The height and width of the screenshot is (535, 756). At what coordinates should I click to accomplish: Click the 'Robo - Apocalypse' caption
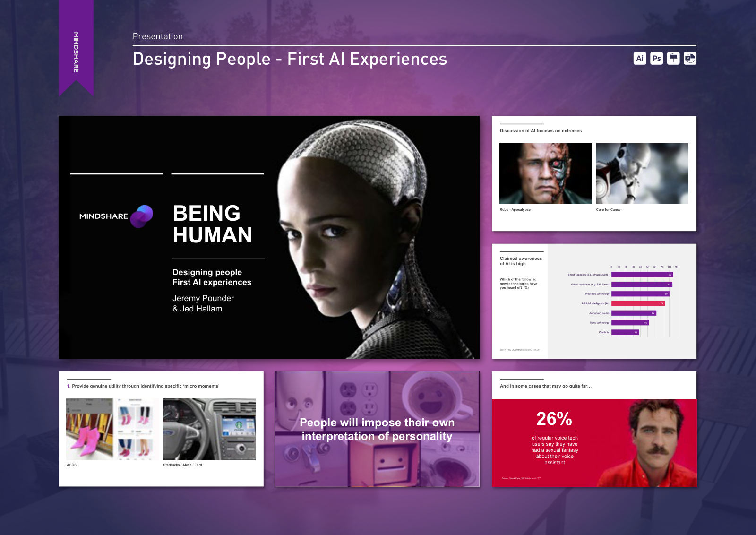515,210
